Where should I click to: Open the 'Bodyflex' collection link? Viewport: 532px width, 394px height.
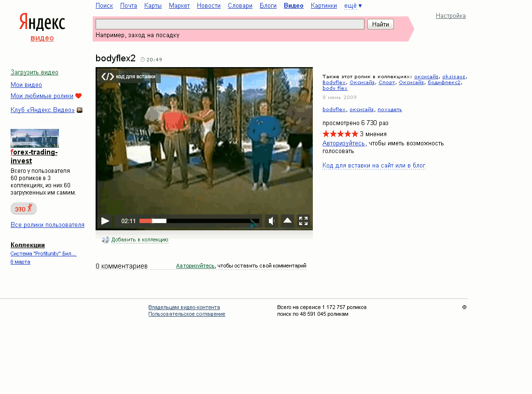coord(334,83)
